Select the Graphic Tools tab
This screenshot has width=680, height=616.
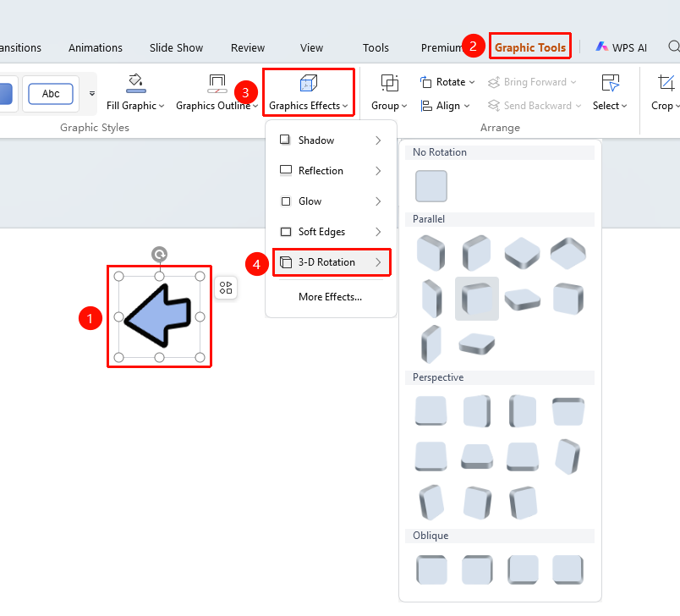pyautogui.click(x=530, y=47)
